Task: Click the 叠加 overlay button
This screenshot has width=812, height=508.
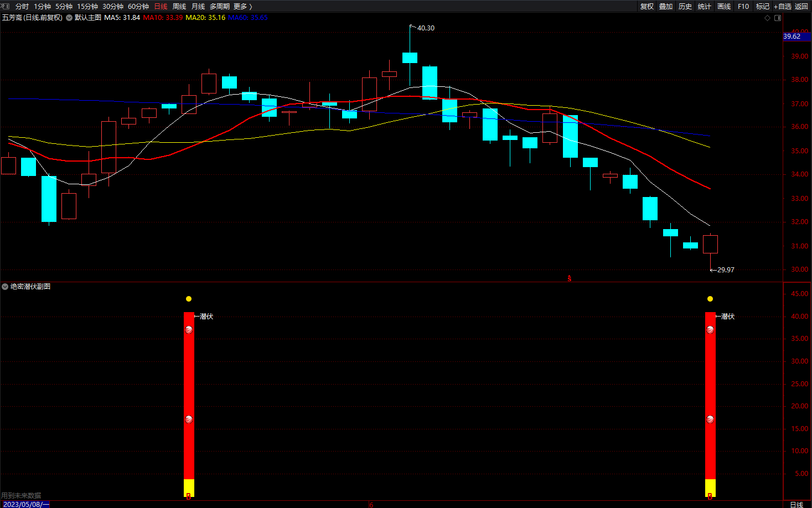Action: [666, 7]
